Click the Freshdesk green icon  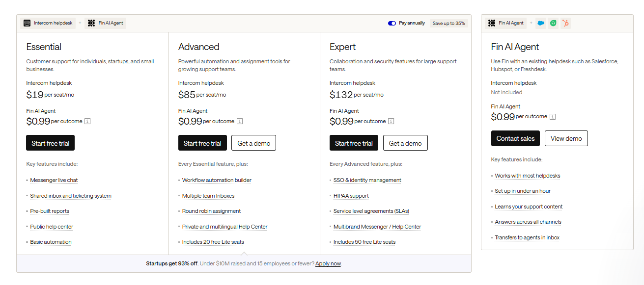pos(553,23)
